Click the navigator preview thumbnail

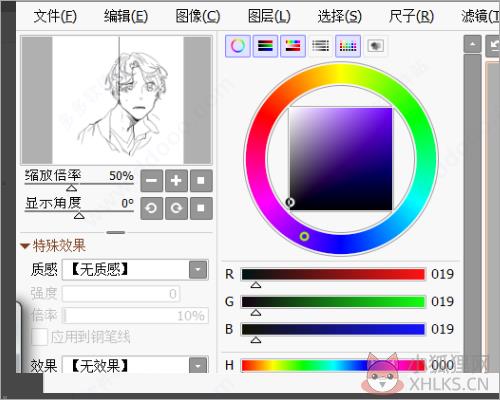pyautogui.click(x=116, y=100)
